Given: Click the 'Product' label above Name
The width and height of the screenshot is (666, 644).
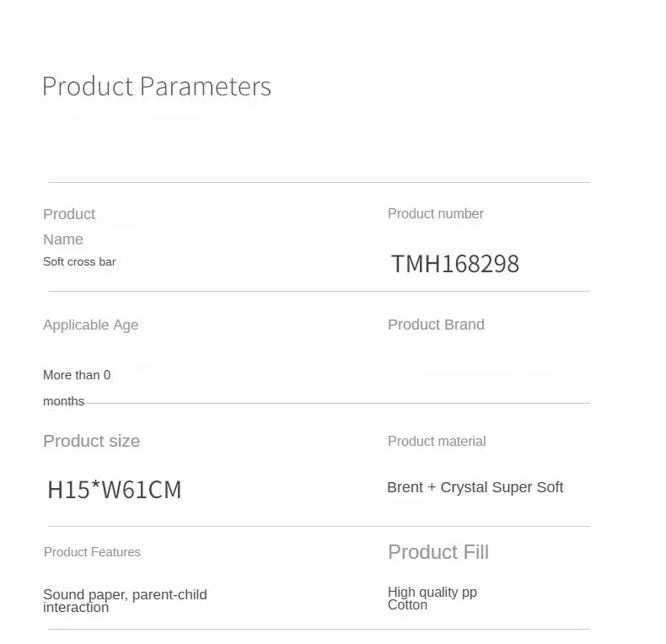Looking at the screenshot, I should pyautogui.click(x=69, y=214).
